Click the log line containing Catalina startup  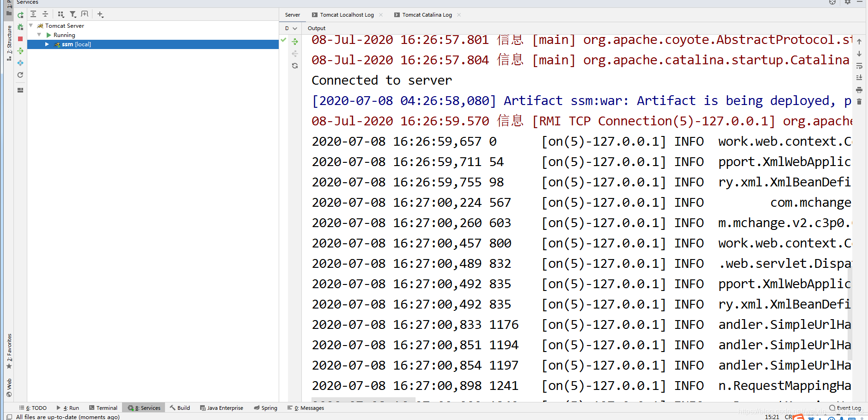pos(581,60)
